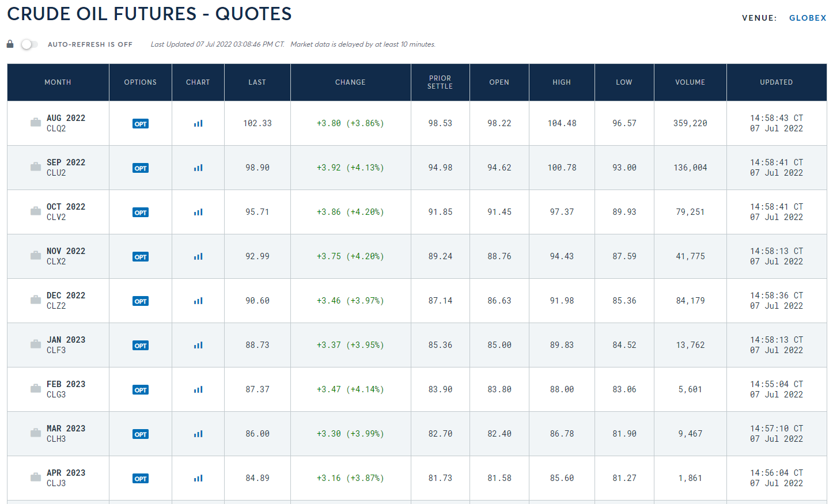Click the change value +3.92 (+4.13%)
The image size is (833, 504).
click(x=350, y=168)
